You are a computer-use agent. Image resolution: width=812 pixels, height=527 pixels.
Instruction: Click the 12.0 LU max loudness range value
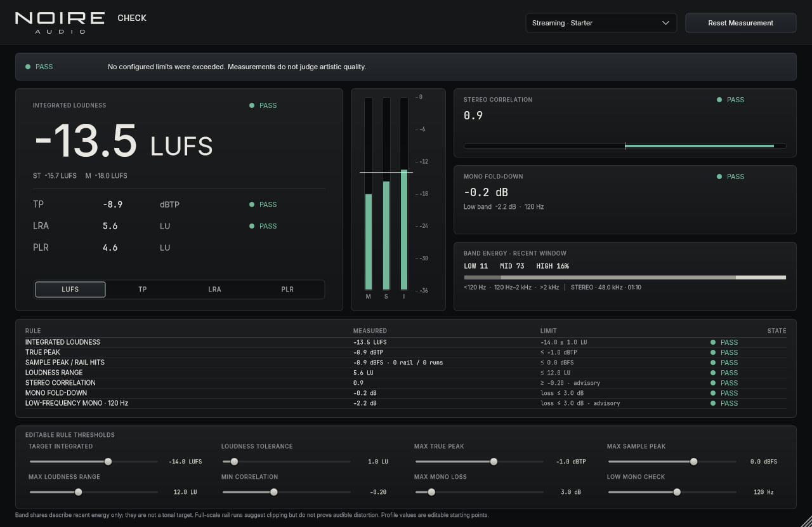coord(185,492)
